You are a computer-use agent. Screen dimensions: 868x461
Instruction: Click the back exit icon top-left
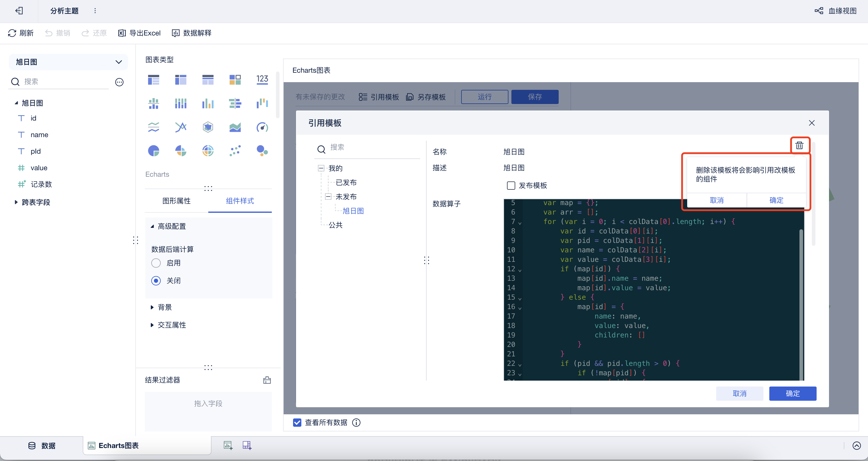(19, 11)
